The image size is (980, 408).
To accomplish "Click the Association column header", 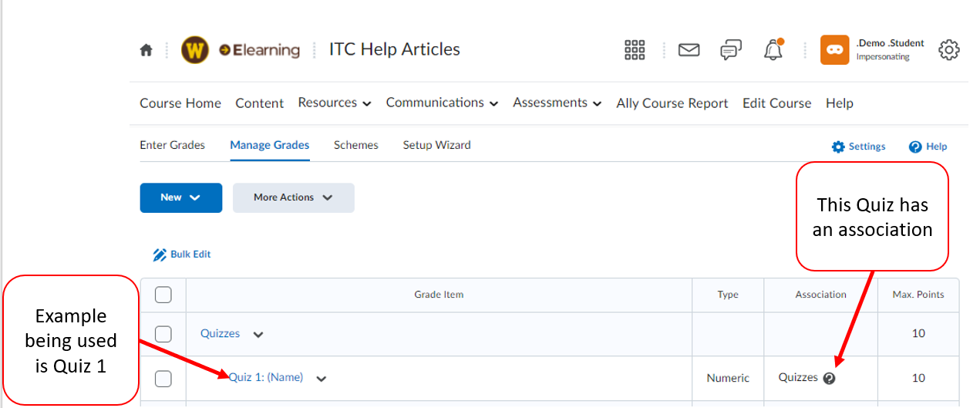I will (821, 295).
